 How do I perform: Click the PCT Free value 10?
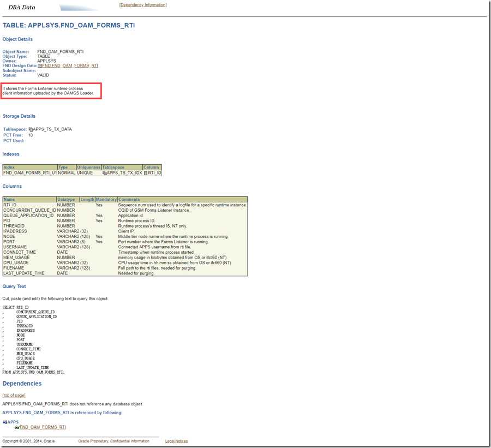[31, 135]
